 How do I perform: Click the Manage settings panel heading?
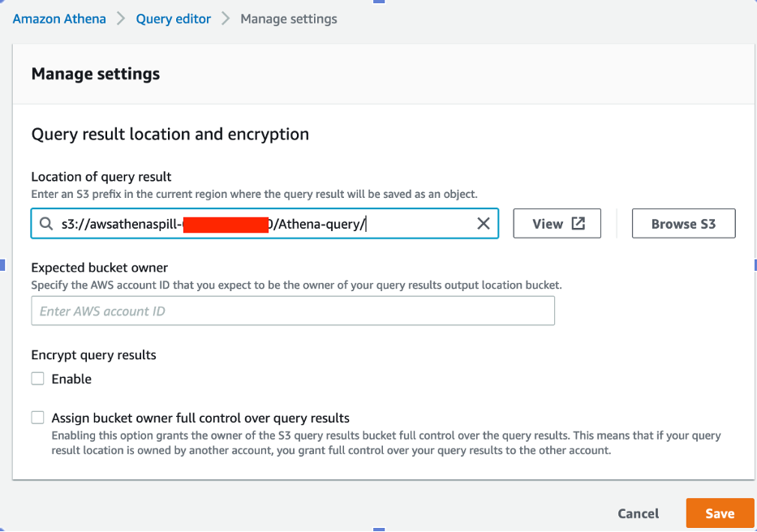pos(96,74)
